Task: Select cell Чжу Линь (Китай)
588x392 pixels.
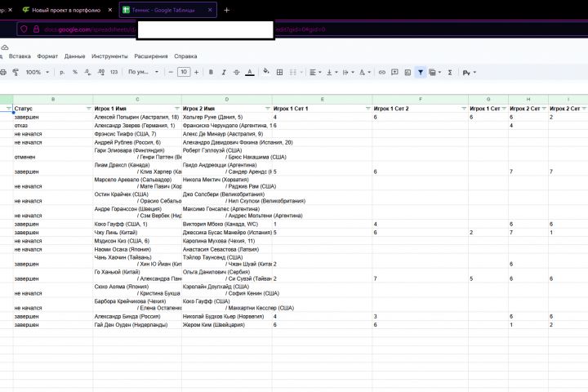Action: pyautogui.click(x=137, y=233)
